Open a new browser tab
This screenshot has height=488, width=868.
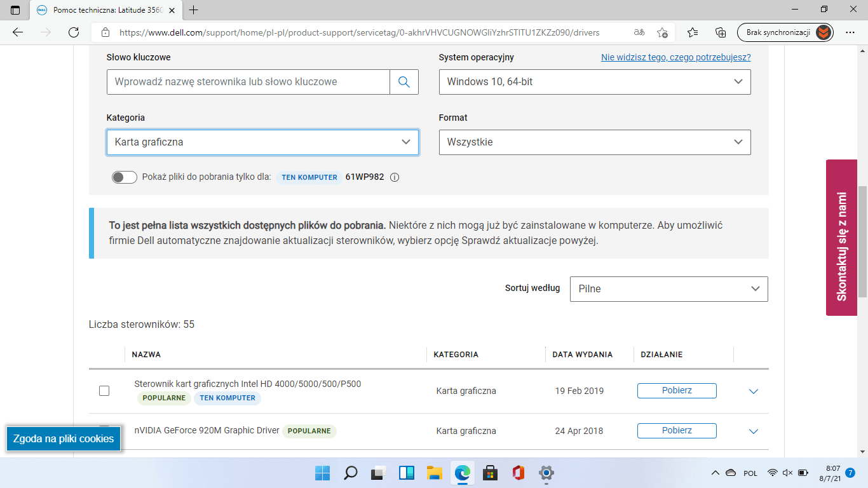[x=194, y=10]
